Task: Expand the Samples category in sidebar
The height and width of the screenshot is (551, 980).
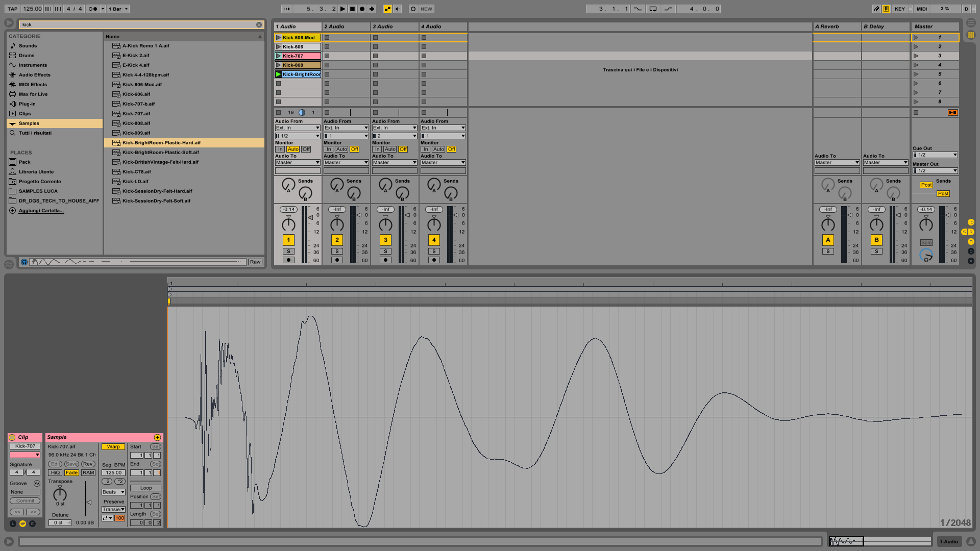Action: pyautogui.click(x=28, y=122)
